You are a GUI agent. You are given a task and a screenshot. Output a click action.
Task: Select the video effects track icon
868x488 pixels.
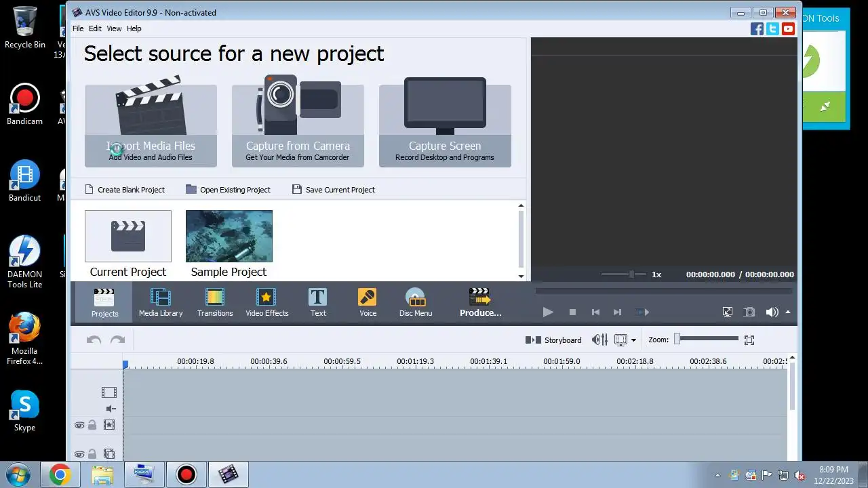[109, 425]
